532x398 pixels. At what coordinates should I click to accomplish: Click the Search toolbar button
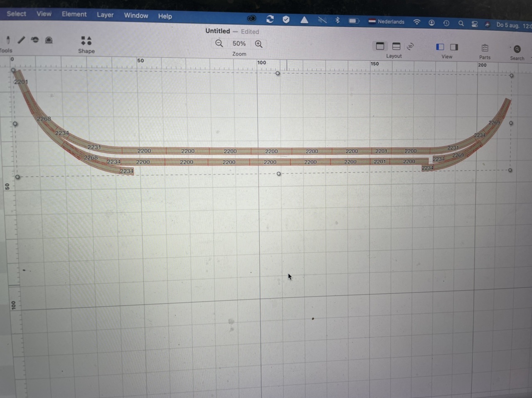pos(517,49)
